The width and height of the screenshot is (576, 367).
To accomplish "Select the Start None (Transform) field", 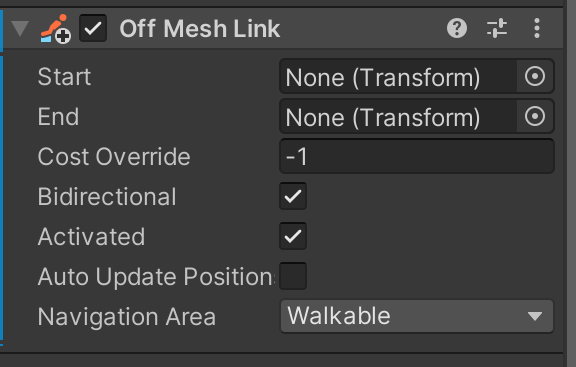I will [x=398, y=77].
